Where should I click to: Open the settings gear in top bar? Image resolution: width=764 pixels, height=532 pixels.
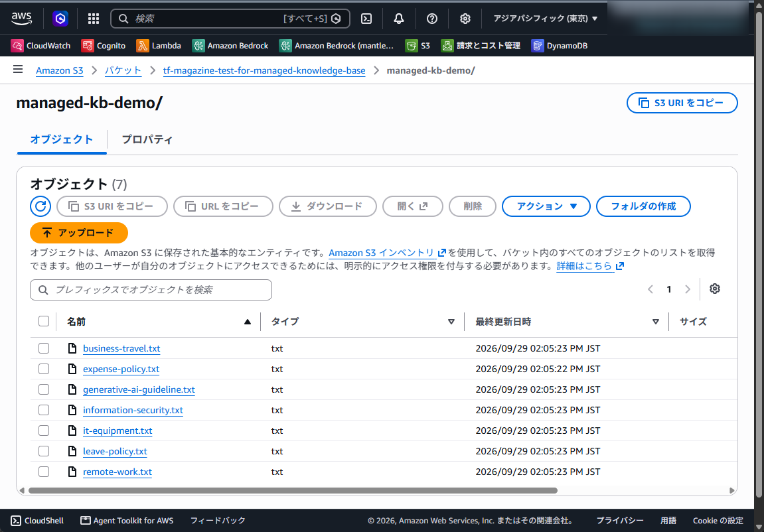click(x=465, y=19)
